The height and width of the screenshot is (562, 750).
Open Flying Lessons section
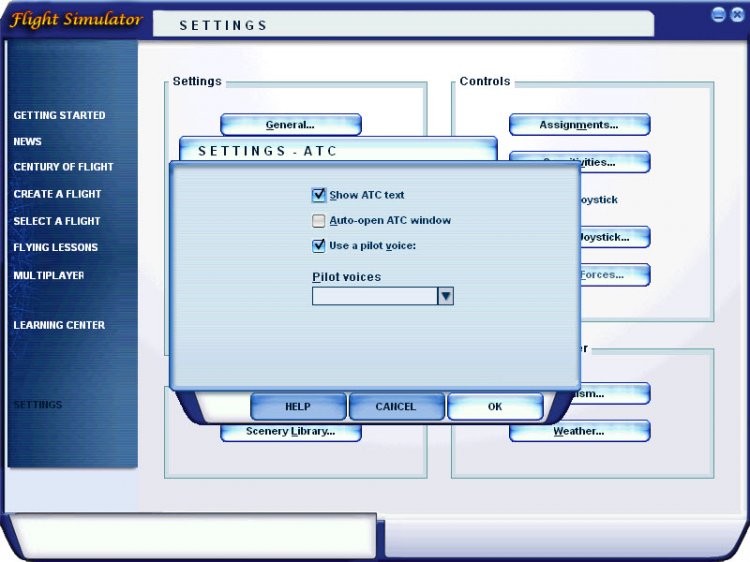(55, 247)
